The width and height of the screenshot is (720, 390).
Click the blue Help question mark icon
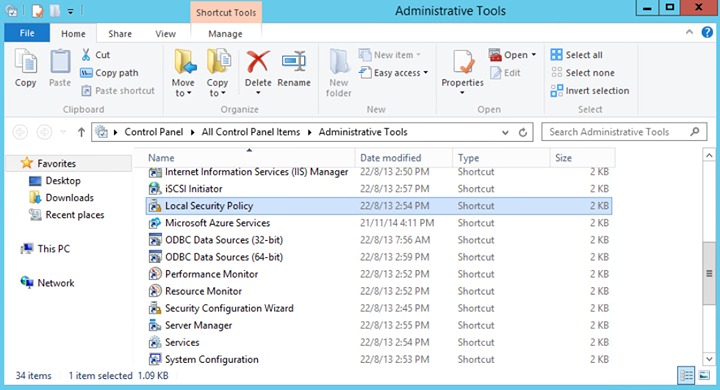tap(707, 32)
